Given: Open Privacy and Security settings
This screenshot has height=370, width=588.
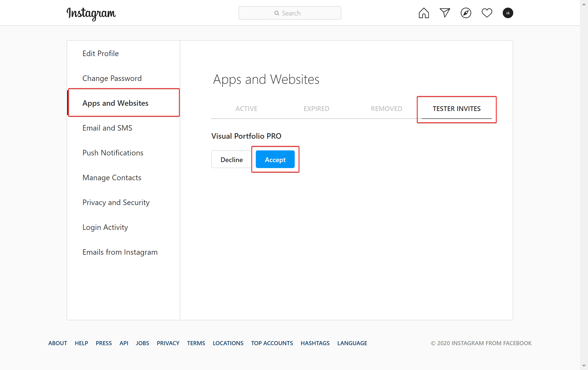Looking at the screenshot, I should [116, 202].
